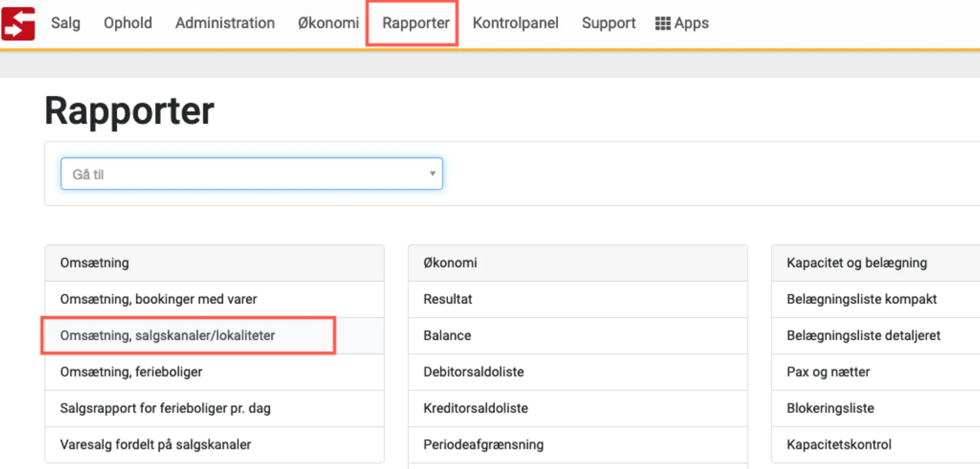Open the Kreditorsaldoliste report
This screenshot has width=980, height=469.
[x=578, y=408]
